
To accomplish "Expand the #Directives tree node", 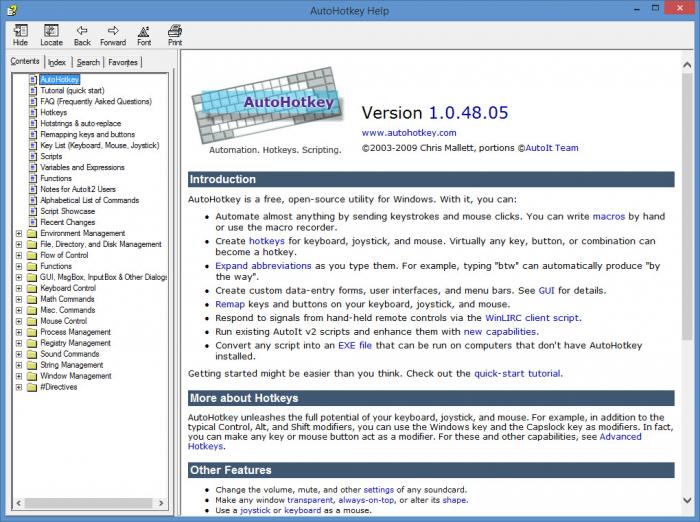I will tap(18, 387).
